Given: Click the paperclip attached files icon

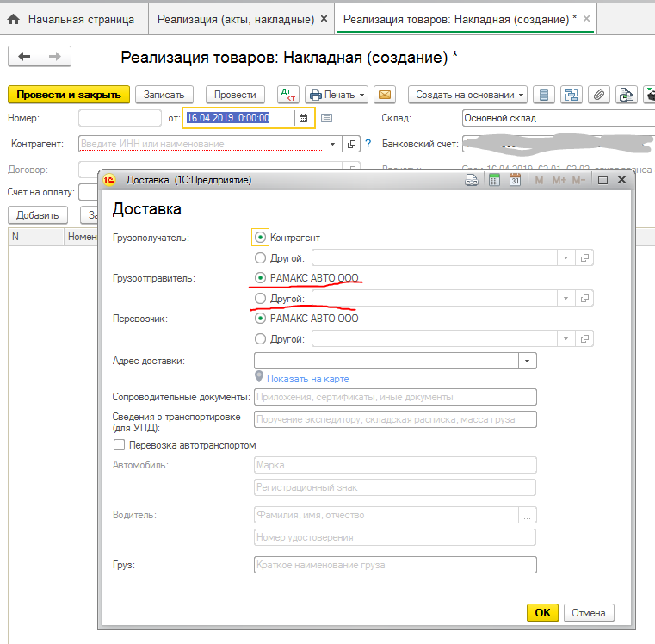Looking at the screenshot, I should pyautogui.click(x=600, y=95).
